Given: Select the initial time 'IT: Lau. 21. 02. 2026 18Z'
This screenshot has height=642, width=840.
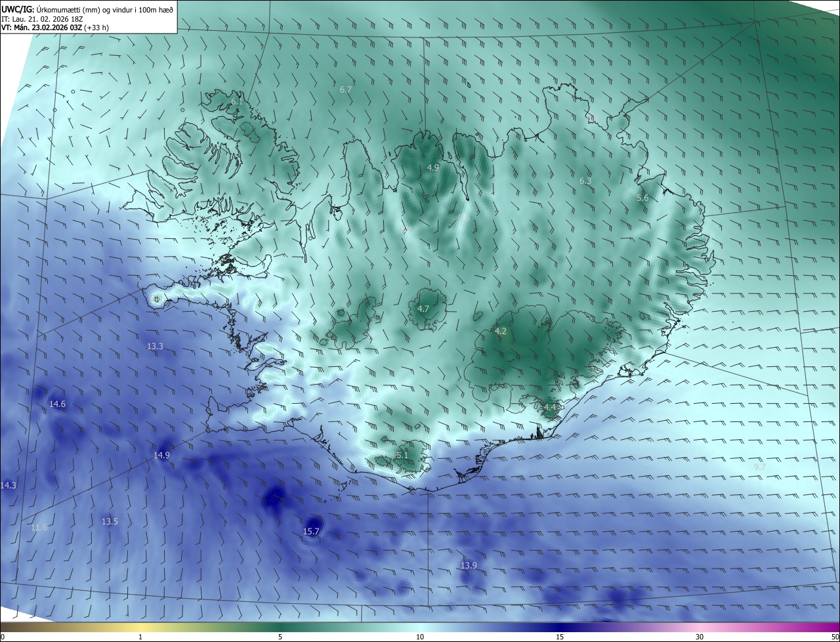Looking at the screenshot, I should (41, 19).
